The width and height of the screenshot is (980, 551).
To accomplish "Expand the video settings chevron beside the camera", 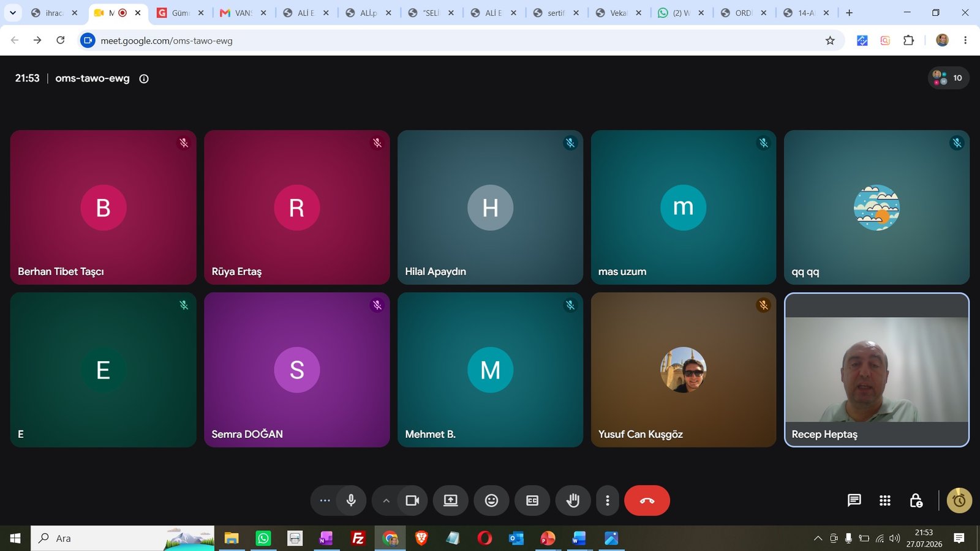I will click(x=386, y=501).
